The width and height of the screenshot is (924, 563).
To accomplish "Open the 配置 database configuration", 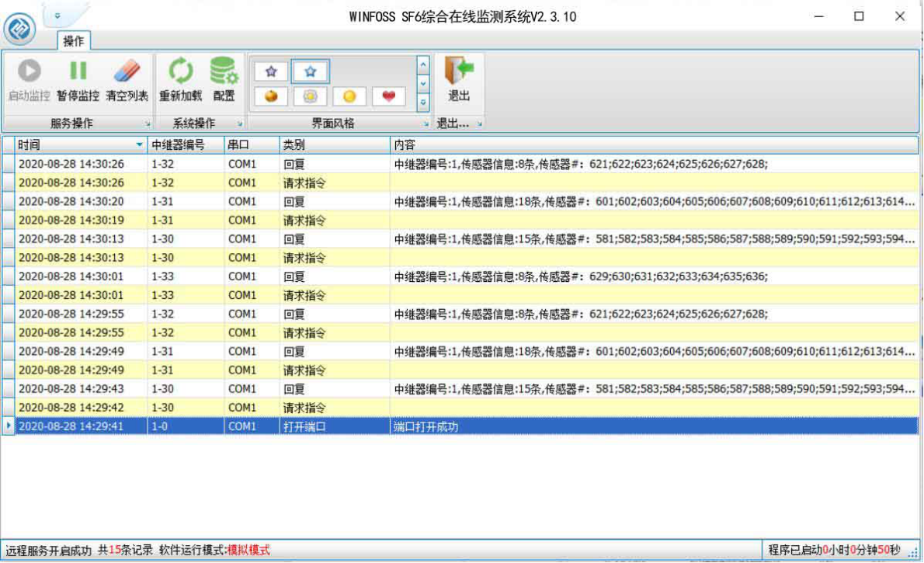I will point(224,81).
